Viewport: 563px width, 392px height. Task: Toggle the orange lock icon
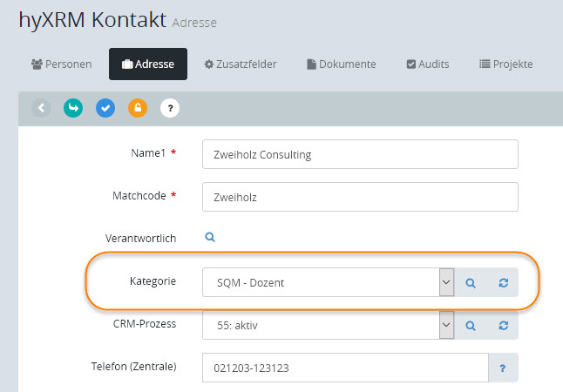[x=138, y=108]
